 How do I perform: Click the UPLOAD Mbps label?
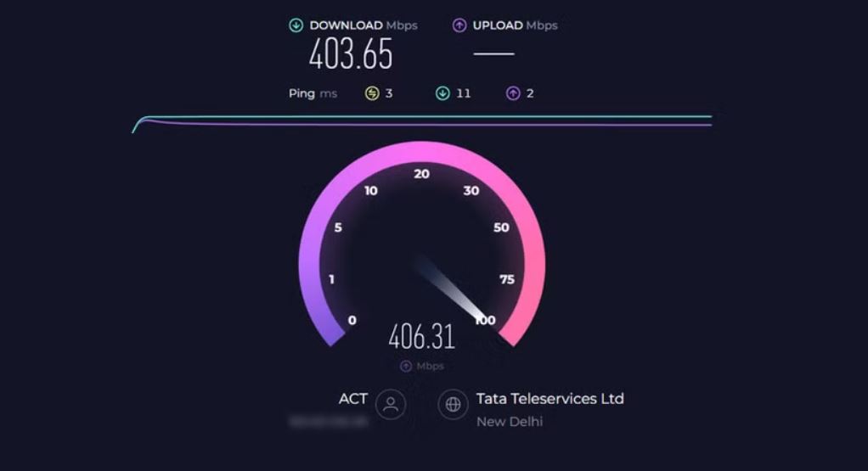click(x=515, y=25)
